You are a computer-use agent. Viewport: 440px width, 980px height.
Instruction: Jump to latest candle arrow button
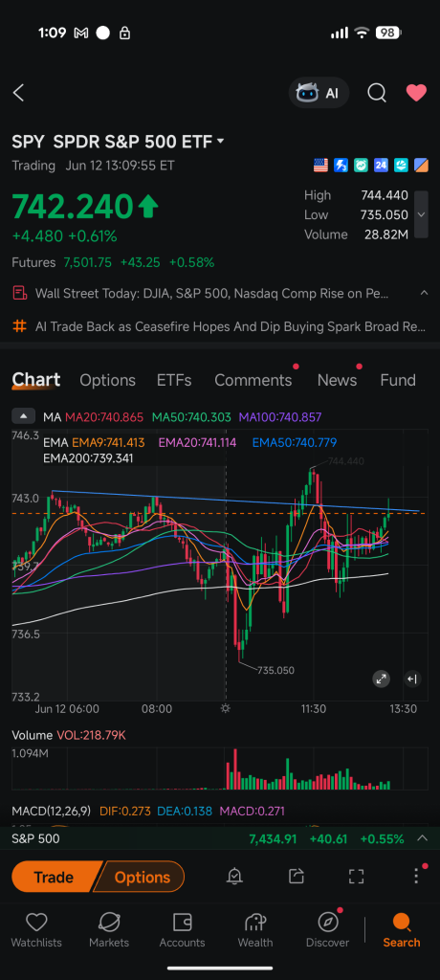(x=412, y=679)
